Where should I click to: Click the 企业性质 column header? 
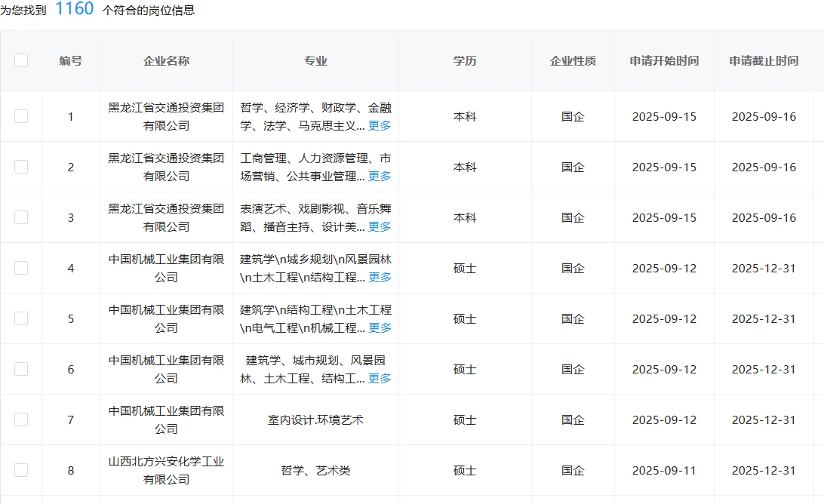pos(573,60)
